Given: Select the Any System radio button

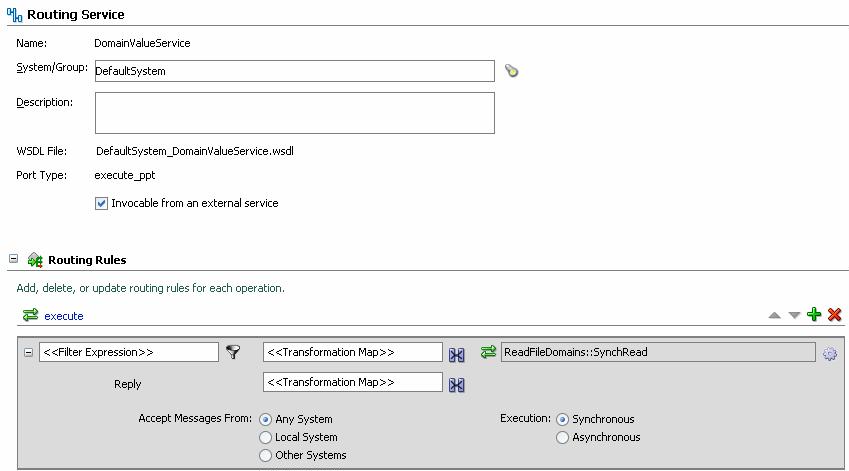Looking at the screenshot, I should pos(265,419).
